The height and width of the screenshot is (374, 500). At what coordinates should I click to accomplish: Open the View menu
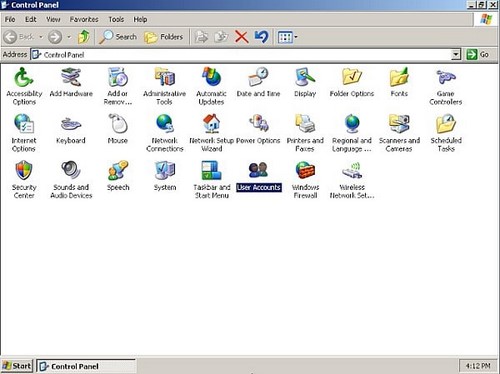[53, 19]
